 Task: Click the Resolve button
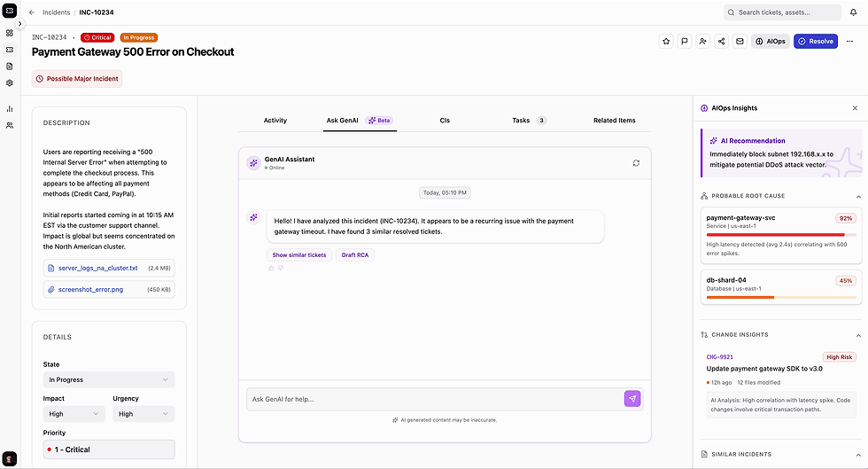815,41
